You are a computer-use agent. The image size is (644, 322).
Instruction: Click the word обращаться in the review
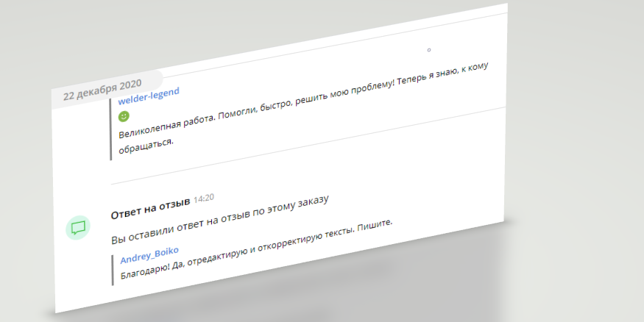tap(146, 147)
